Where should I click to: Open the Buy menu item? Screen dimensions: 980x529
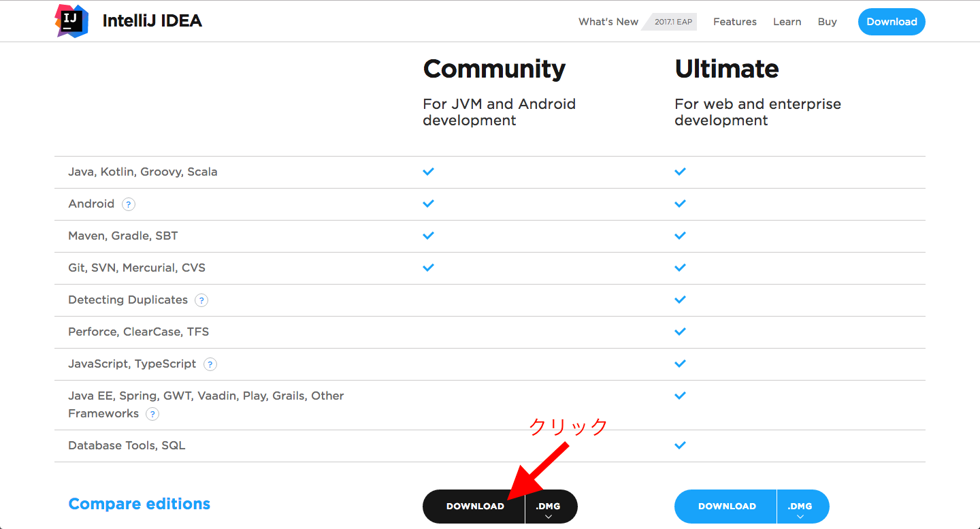[x=828, y=22]
